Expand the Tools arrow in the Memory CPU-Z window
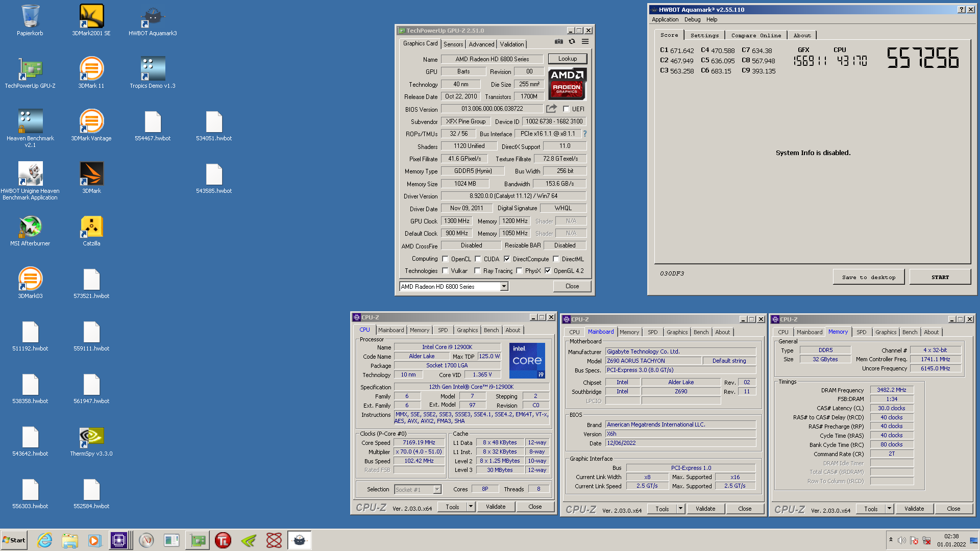The height and width of the screenshot is (551, 980). [889, 509]
